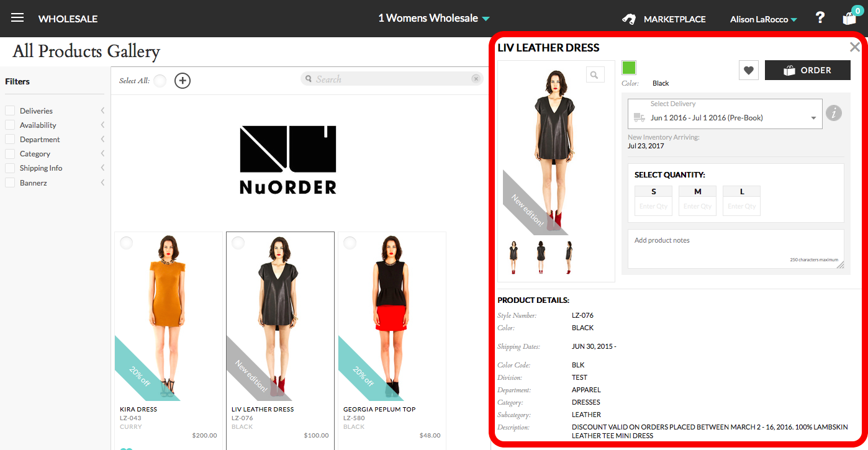Viewport: 868px width, 450px height.
Task: Open the Liv Leather Dress card title
Action: click(263, 409)
